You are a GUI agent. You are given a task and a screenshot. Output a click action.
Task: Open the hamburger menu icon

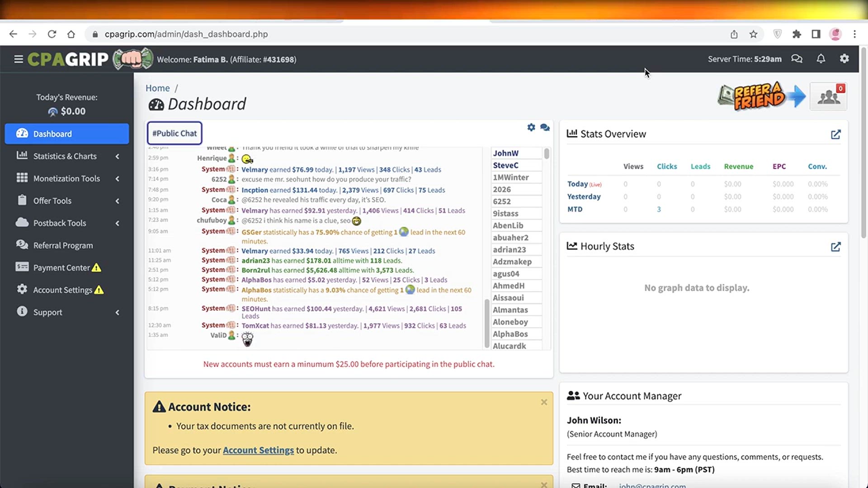coord(19,59)
